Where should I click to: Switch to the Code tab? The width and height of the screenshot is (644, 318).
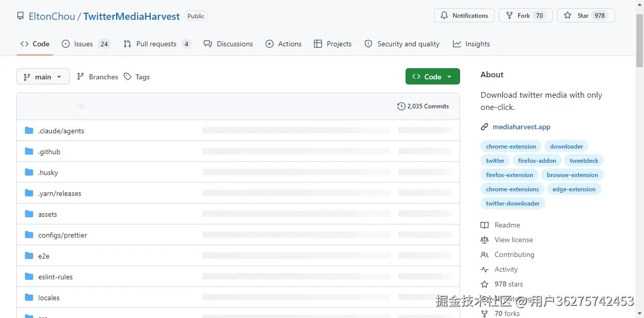click(x=35, y=44)
